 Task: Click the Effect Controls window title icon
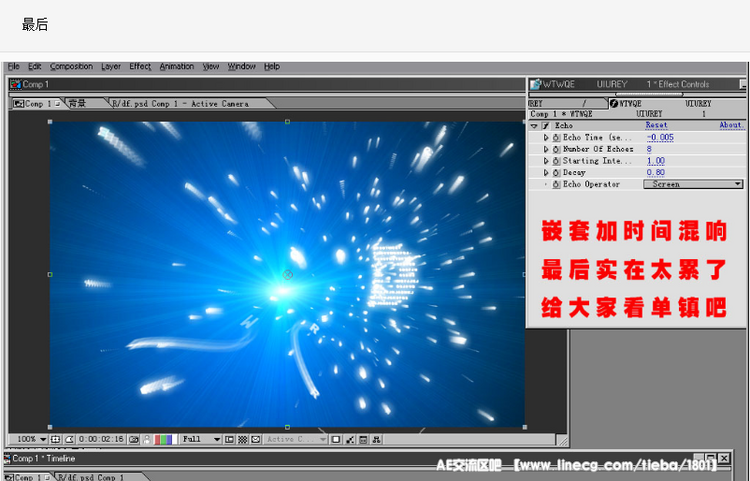click(535, 84)
